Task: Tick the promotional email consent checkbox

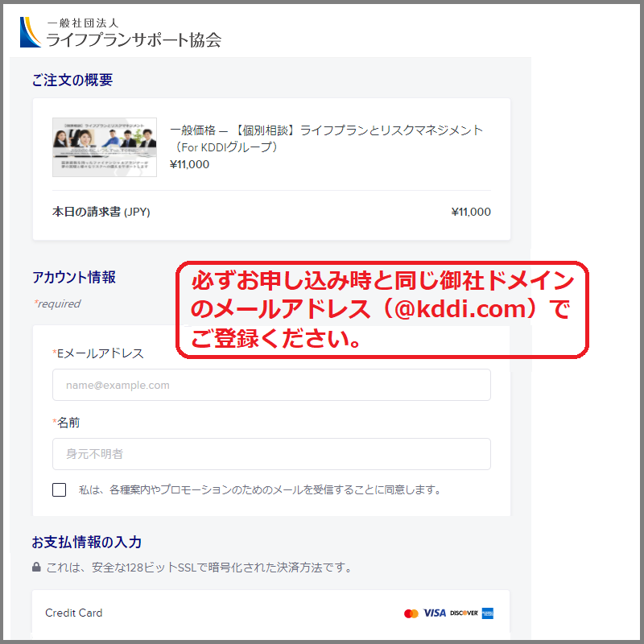Action: click(59, 489)
